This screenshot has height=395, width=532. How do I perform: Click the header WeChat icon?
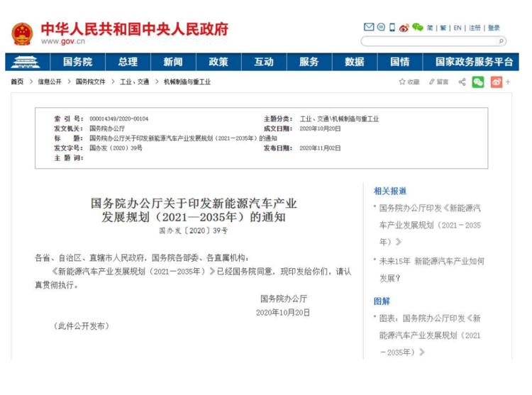[x=417, y=27]
